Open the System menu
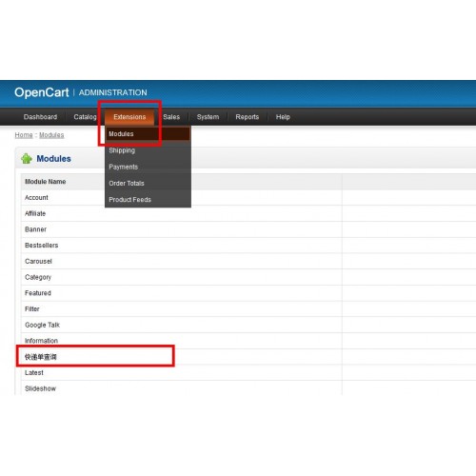Screen dimensions: 476x476 pyautogui.click(x=208, y=117)
